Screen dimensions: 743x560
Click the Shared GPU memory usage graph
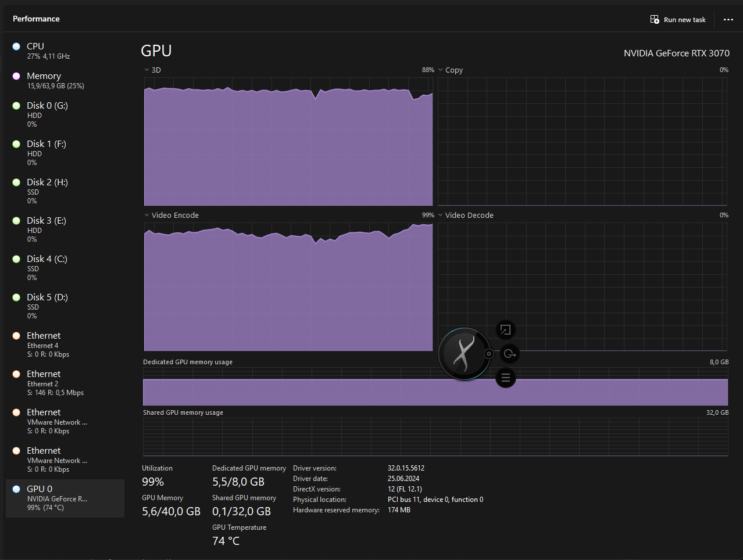tap(435, 437)
